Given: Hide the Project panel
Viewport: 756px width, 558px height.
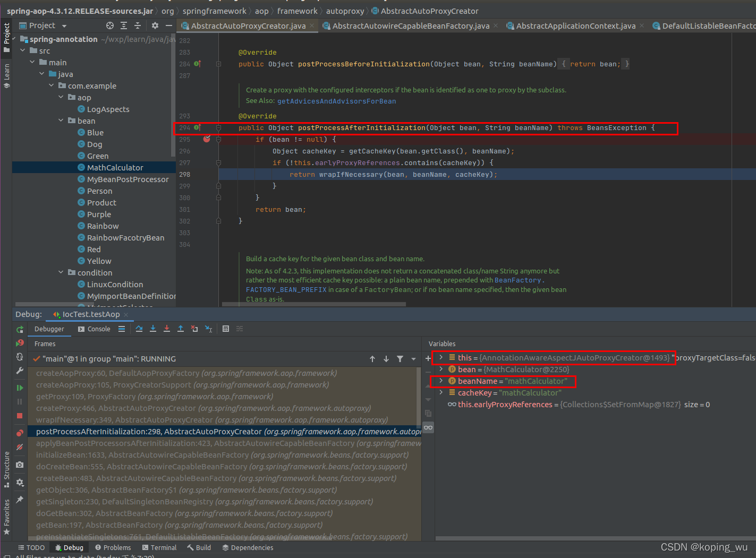Looking at the screenshot, I should pyautogui.click(x=169, y=25).
